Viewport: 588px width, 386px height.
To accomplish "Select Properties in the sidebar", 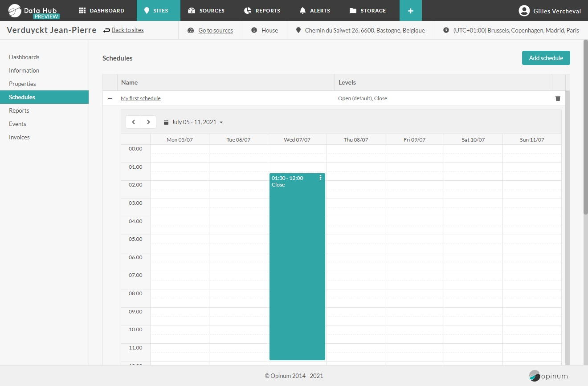I will (x=22, y=84).
